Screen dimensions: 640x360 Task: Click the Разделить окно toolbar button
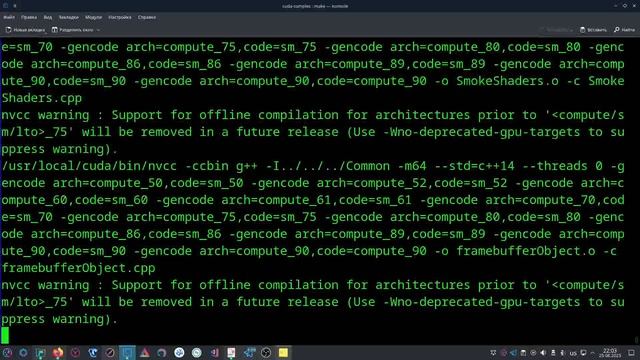coord(73,30)
